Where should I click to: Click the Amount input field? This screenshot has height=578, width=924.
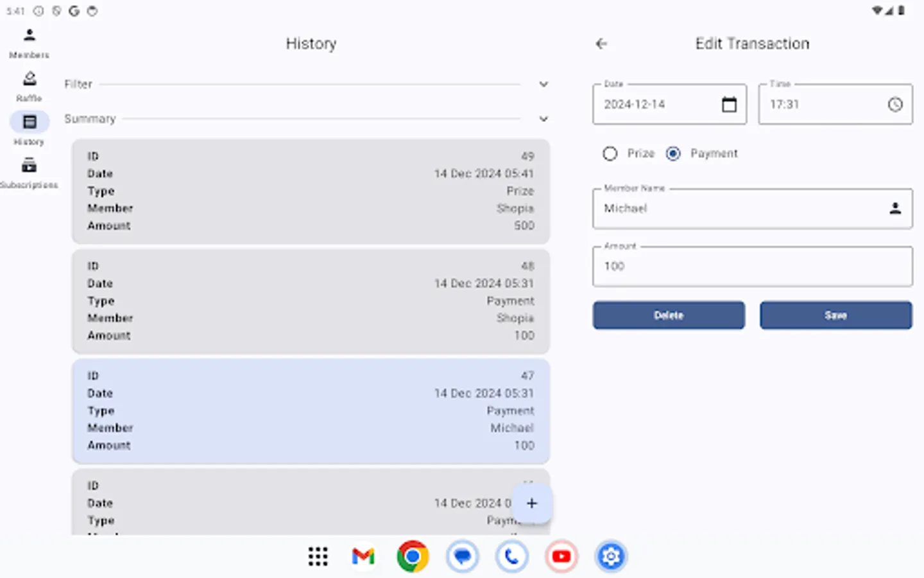pos(752,266)
